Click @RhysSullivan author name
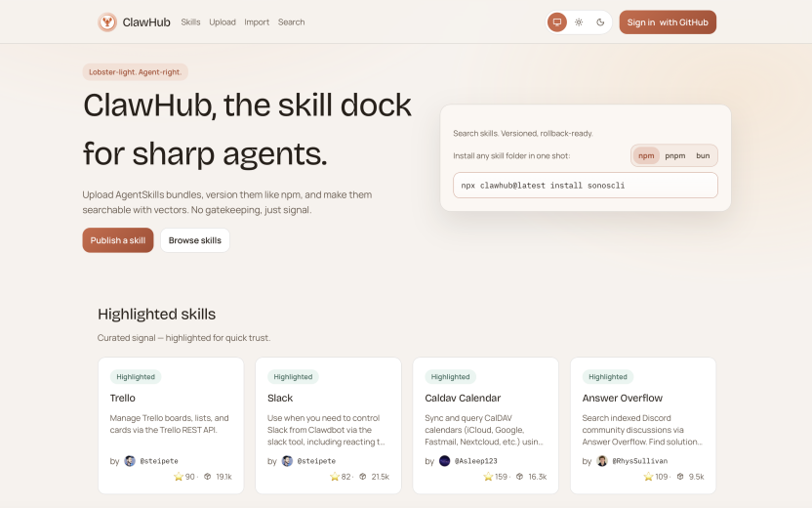812x508 pixels. pyautogui.click(x=640, y=461)
